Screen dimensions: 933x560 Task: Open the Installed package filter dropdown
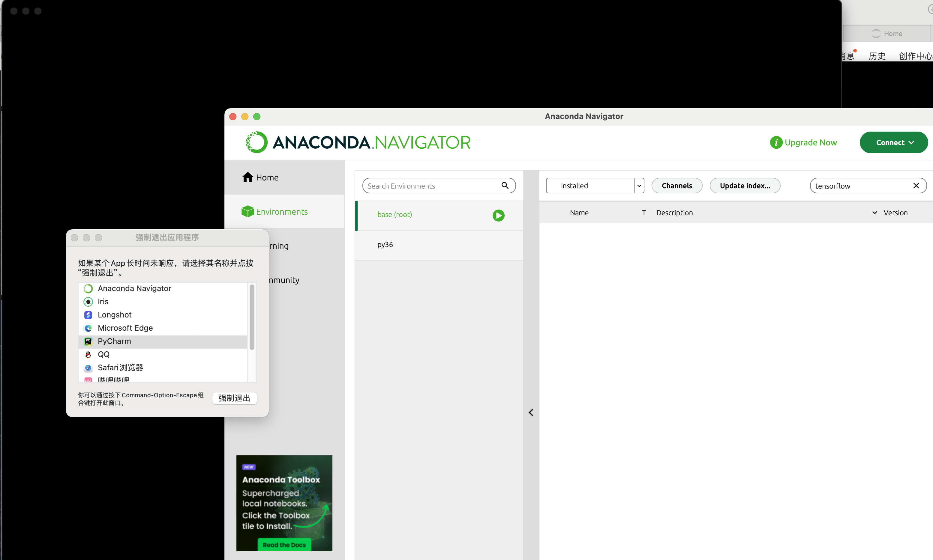pyautogui.click(x=639, y=186)
